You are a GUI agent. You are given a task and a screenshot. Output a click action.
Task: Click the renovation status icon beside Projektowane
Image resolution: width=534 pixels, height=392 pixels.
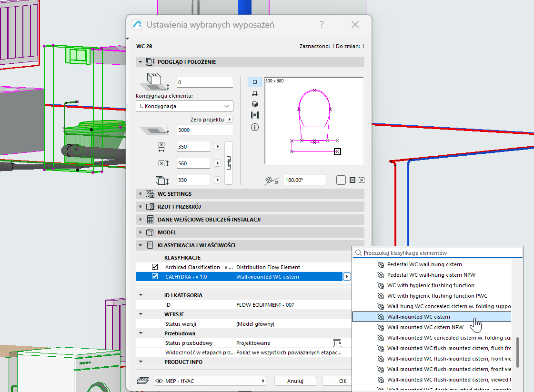[338, 343]
